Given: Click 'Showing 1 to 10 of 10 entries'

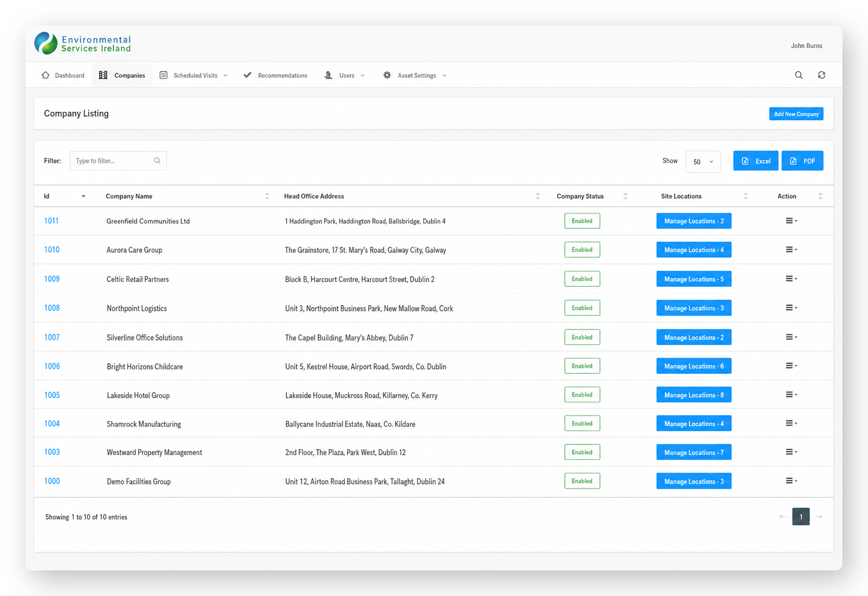Looking at the screenshot, I should click(x=86, y=517).
